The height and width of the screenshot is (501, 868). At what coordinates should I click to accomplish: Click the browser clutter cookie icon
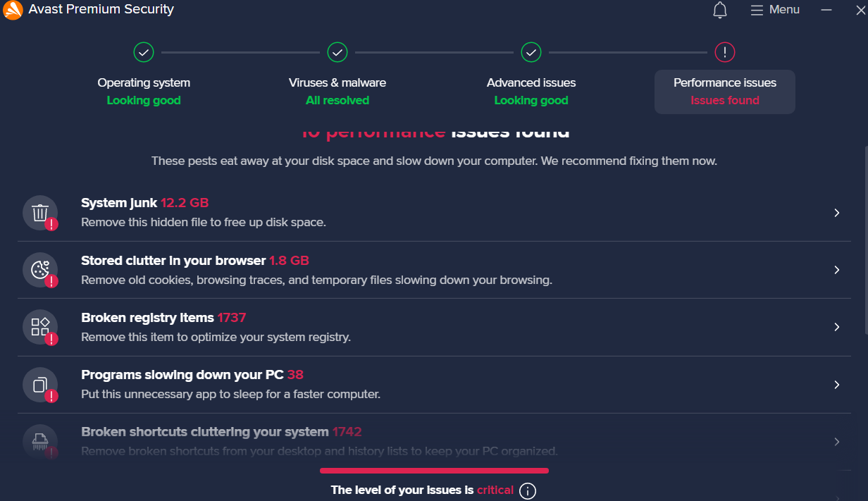[x=40, y=270]
